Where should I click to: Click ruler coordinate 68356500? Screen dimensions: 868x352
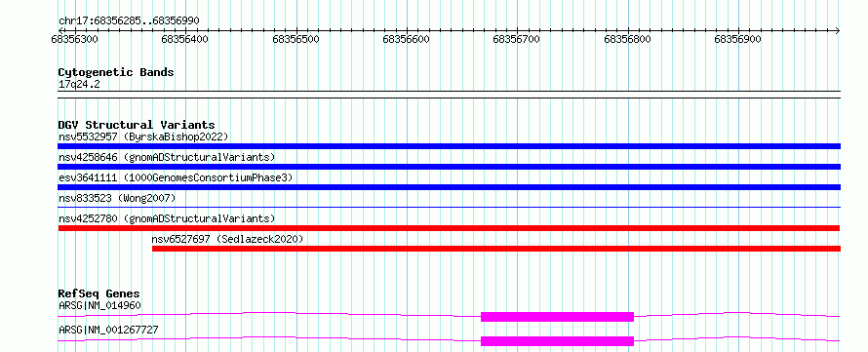click(296, 39)
